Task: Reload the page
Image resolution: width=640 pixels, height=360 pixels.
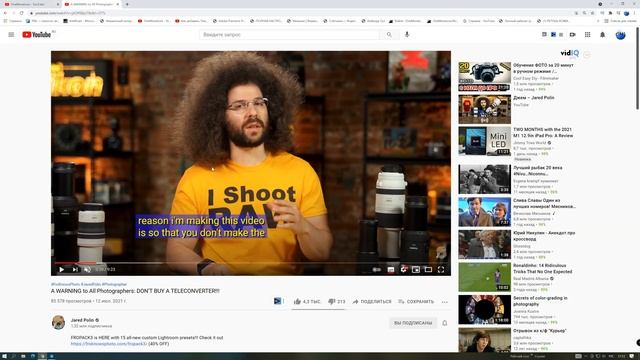Action: pyautogui.click(x=21, y=13)
